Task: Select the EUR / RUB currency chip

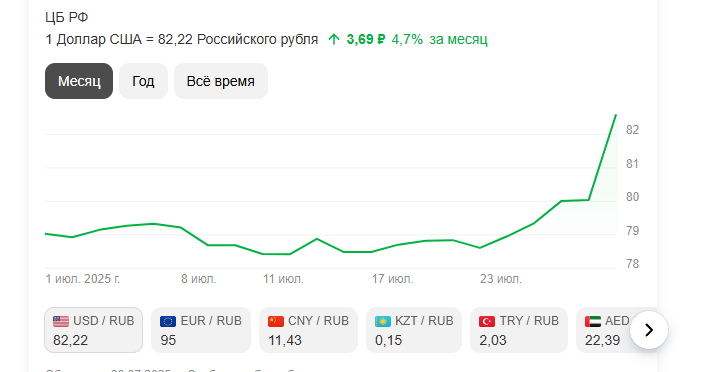Action: (x=201, y=330)
